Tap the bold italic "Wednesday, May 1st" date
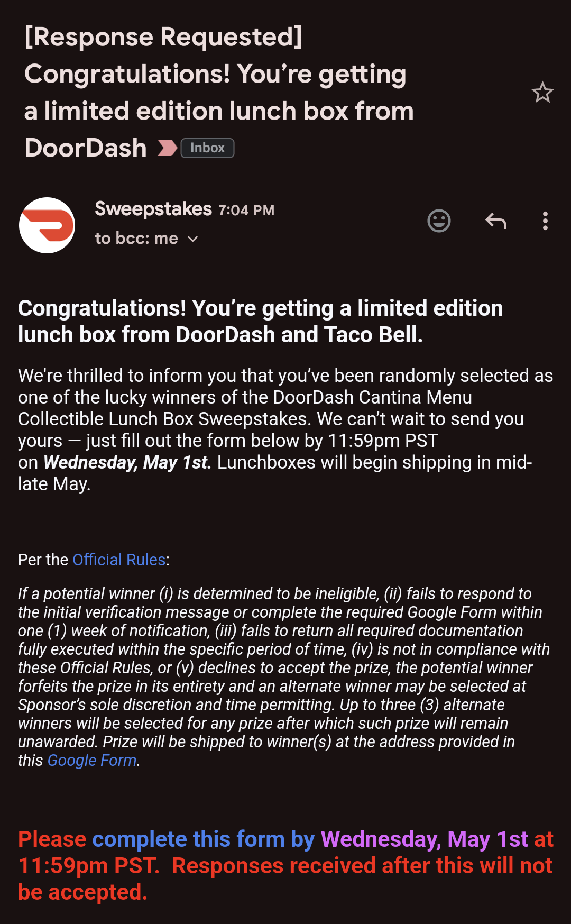This screenshot has height=924, width=571. 127,462
